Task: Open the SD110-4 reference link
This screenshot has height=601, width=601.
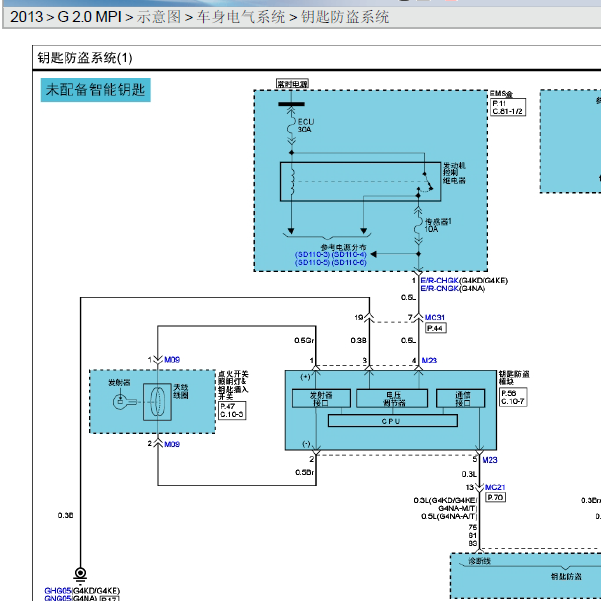Action: (349, 255)
